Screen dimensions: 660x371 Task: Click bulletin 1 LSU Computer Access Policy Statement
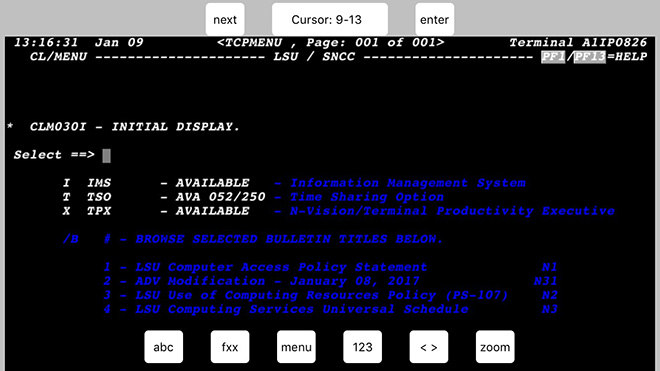pos(265,267)
